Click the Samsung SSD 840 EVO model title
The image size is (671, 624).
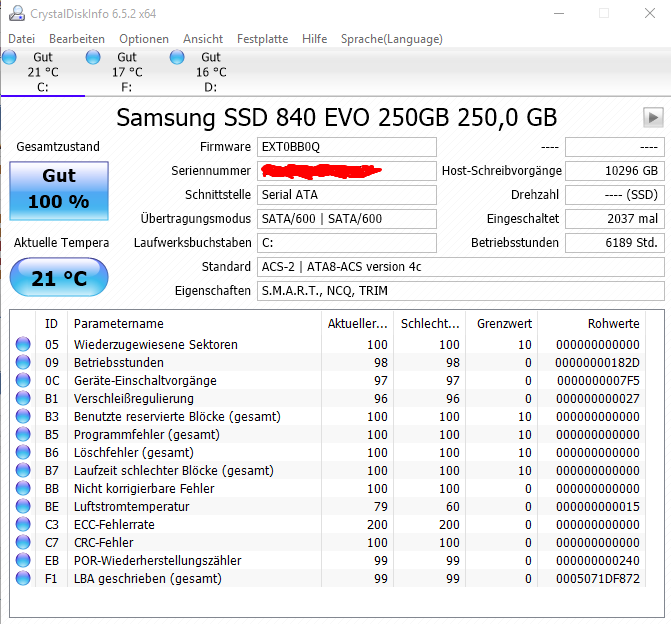[336, 117]
